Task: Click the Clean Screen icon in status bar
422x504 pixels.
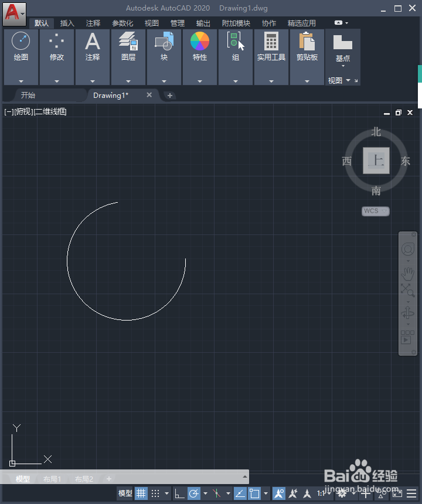Action: (x=397, y=493)
